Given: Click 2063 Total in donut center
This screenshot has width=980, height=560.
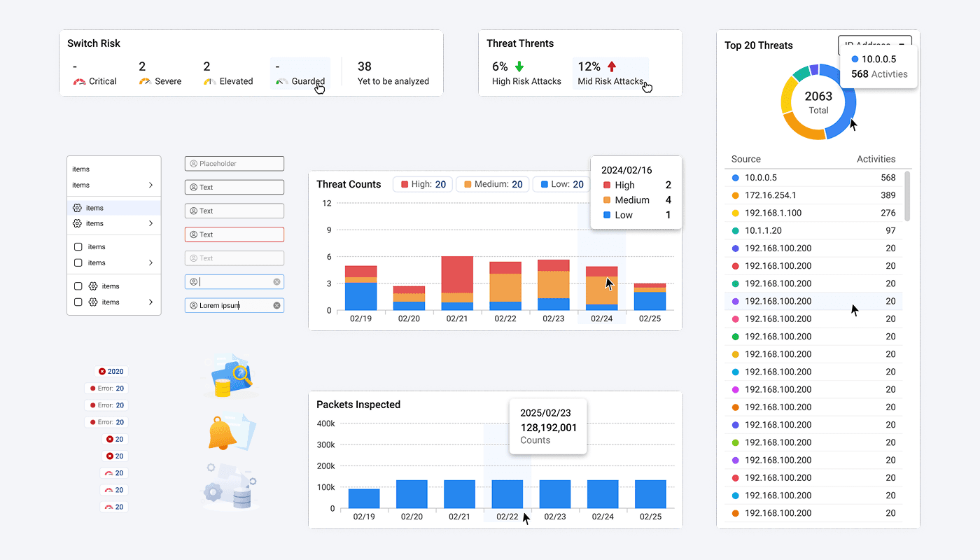Looking at the screenshot, I should point(818,102).
